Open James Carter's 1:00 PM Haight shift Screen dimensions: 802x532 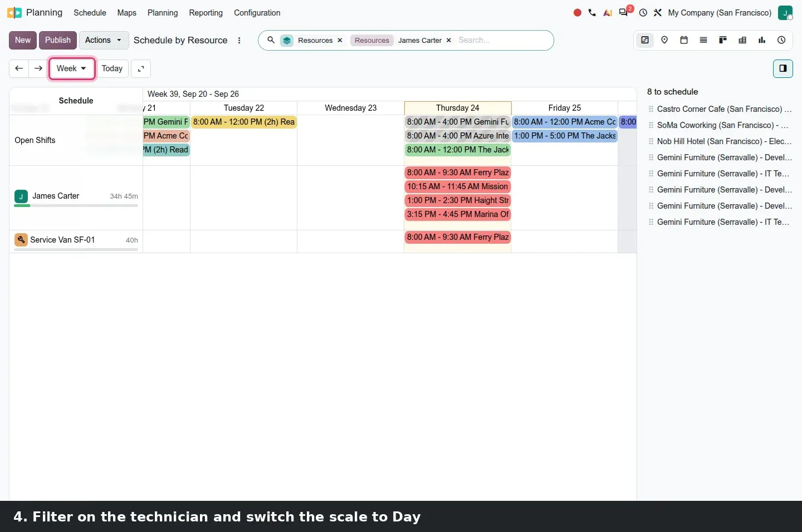[x=458, y=200]
